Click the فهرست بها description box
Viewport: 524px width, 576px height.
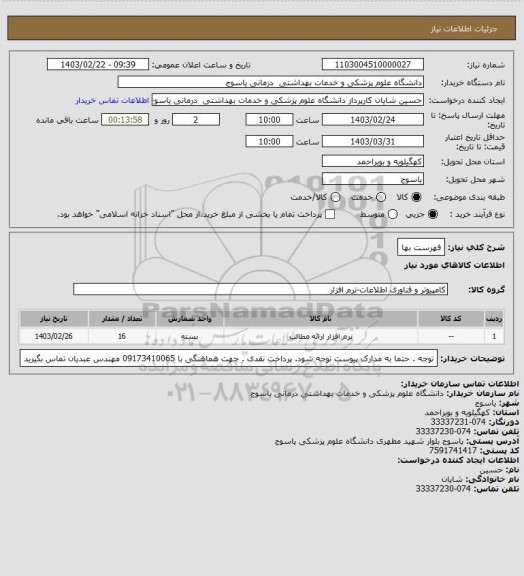[x=421, y=248]
